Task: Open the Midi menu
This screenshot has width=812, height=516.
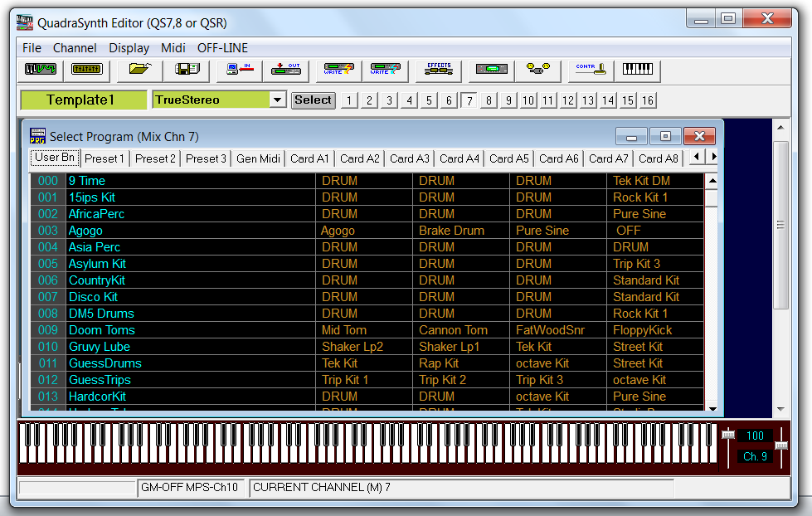Action: pos(173,48)
